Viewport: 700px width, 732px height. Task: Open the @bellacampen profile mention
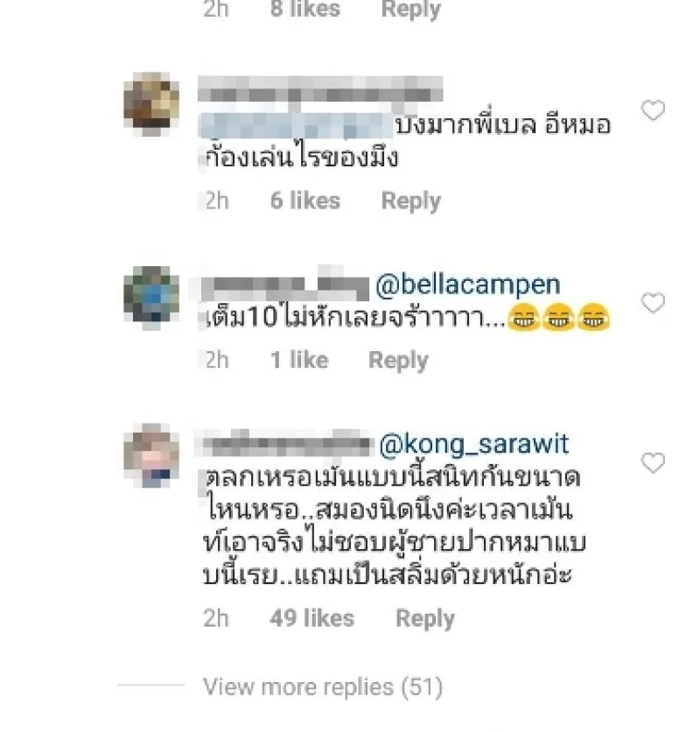(x=467, y=285)
